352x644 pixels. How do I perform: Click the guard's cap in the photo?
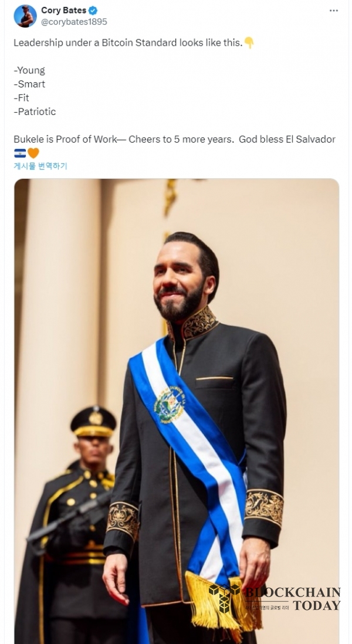pos(93,421)
